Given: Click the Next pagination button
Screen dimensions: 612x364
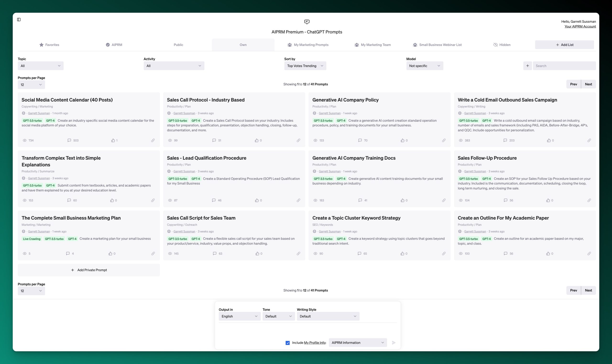Looking at the screenshot, I should click(x=589, y=84).
